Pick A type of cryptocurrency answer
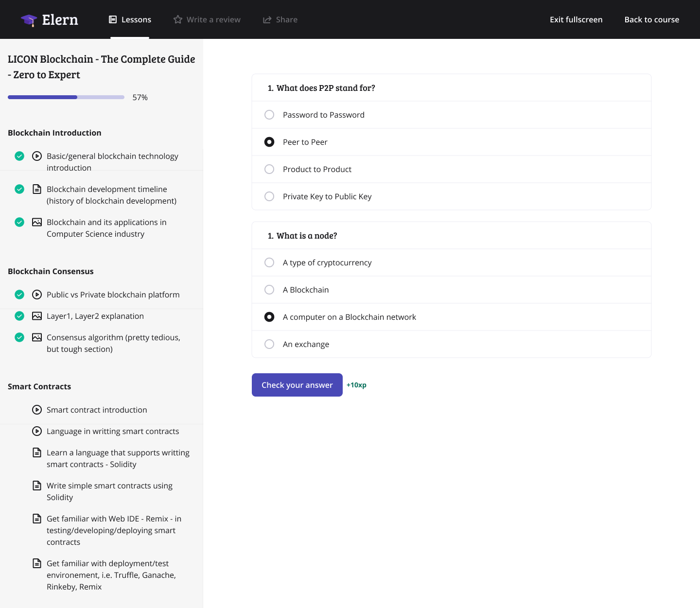700x608 pixels. pyautogui.click(x=269, y=262)
